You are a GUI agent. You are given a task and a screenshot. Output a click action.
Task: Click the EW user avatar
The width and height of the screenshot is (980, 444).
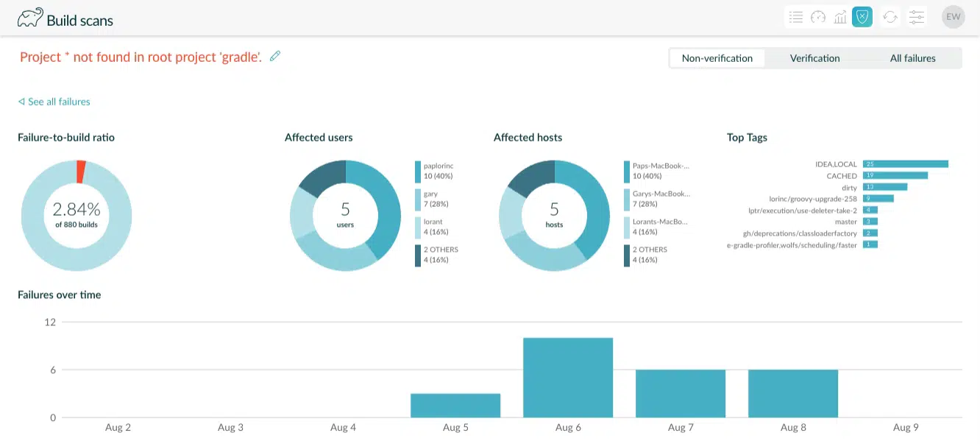point(954,16)
